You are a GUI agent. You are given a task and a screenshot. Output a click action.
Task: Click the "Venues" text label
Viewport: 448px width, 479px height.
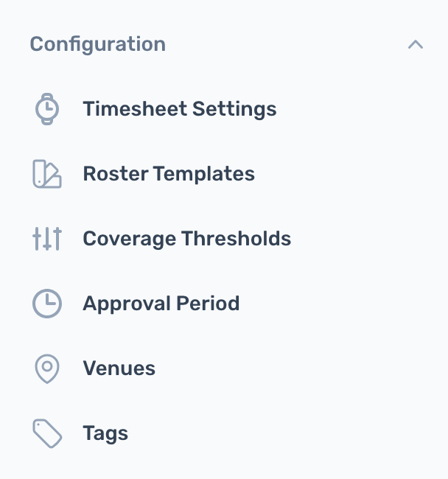pos(119,368)
